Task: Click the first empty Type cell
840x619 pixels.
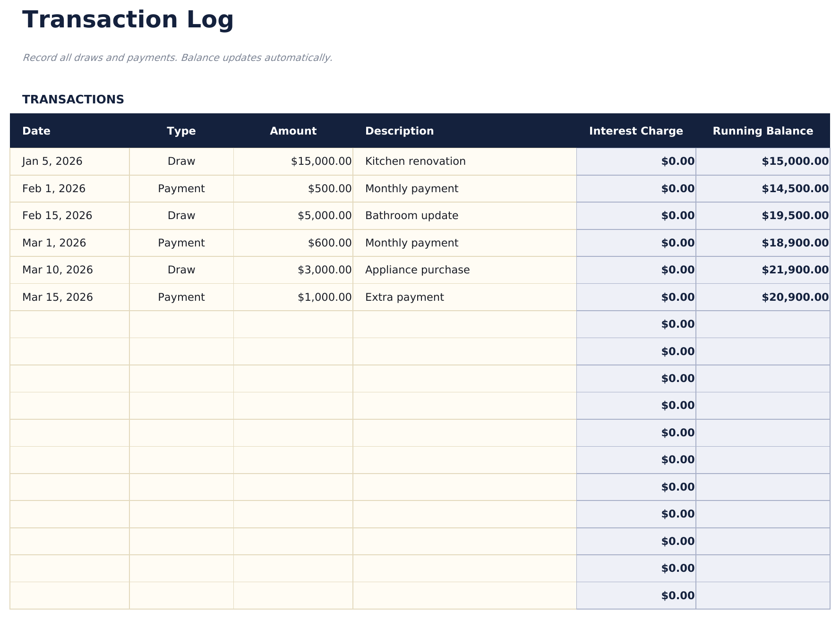Action: (181, 324)
